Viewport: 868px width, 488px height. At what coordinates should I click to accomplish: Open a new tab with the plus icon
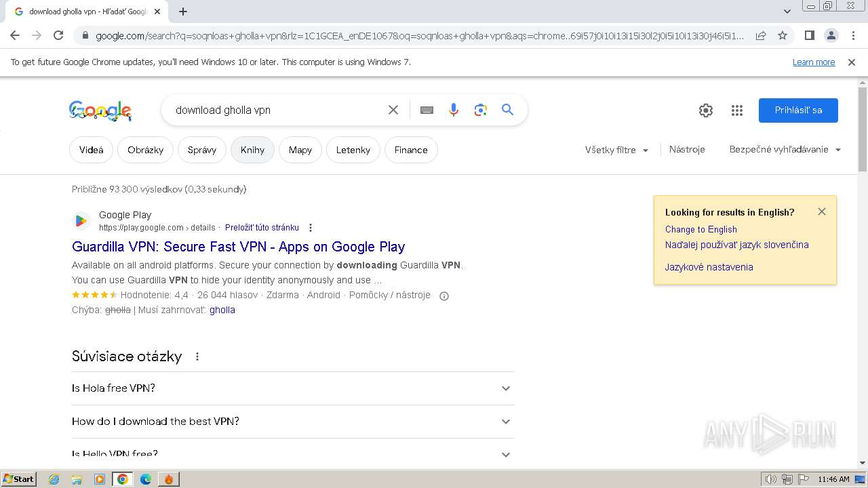click(x=183, y=12)
